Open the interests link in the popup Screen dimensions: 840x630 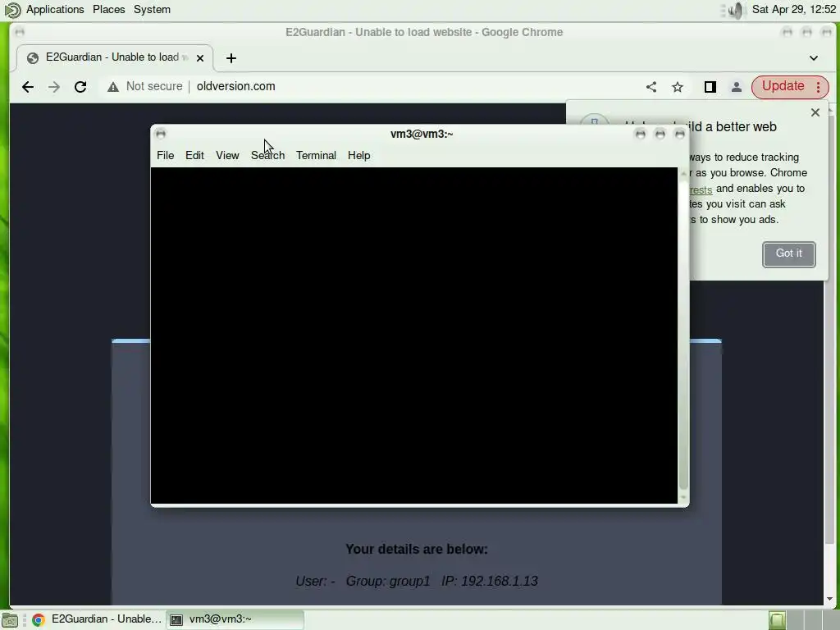(x=701, y=189)
